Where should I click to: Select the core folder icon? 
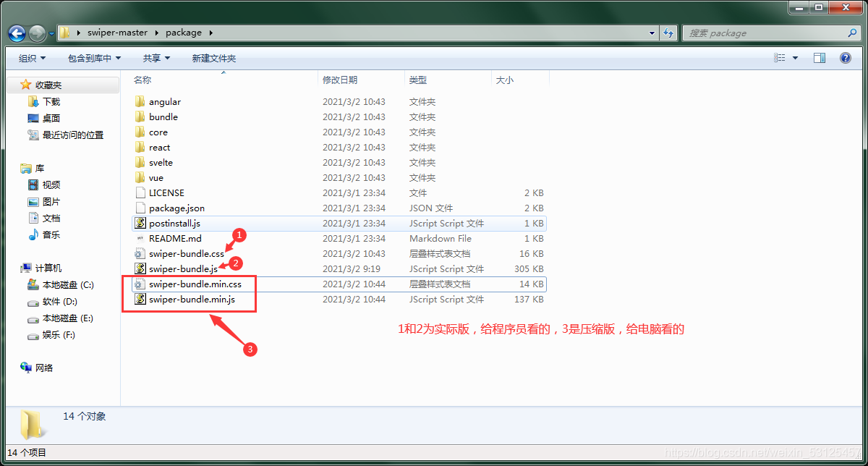[140, 132]
